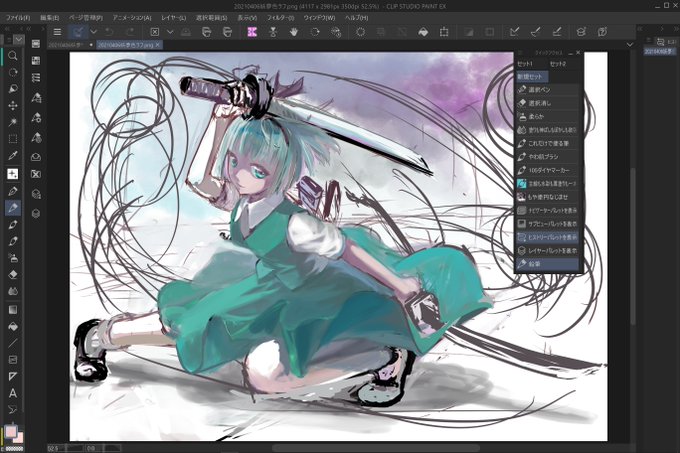Open CLIP STUDIO Assets icon on command bar
This screenshot has height=453, width=680.
click(581, 32)
